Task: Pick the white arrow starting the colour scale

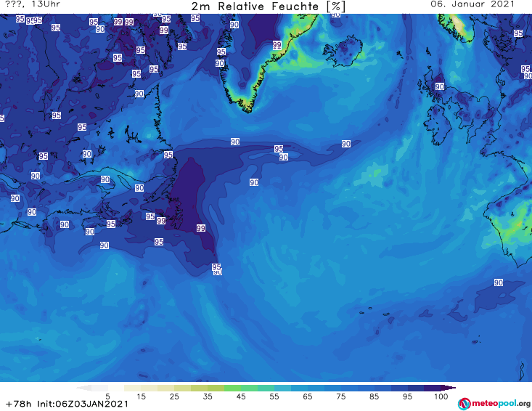Action: (x=83, y=388)
